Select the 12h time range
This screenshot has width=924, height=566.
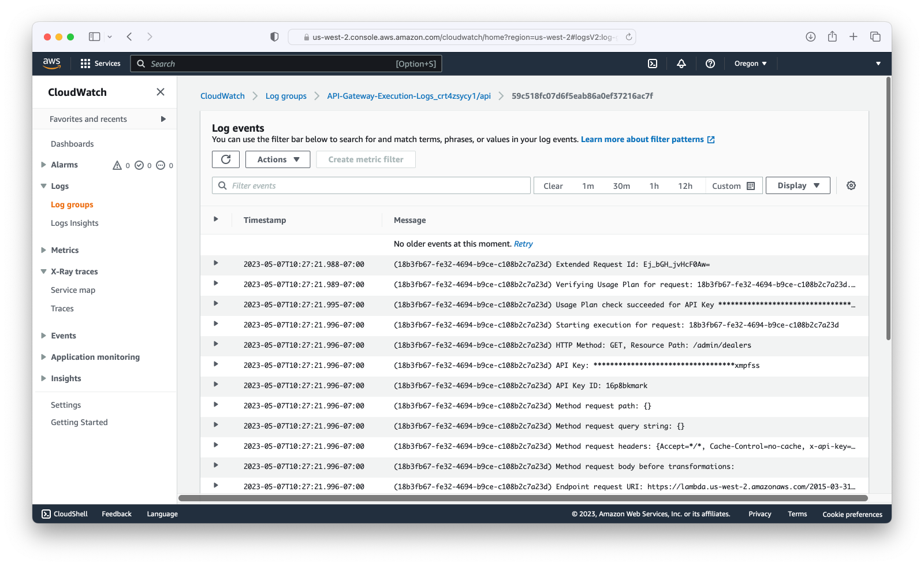[685, 186]
